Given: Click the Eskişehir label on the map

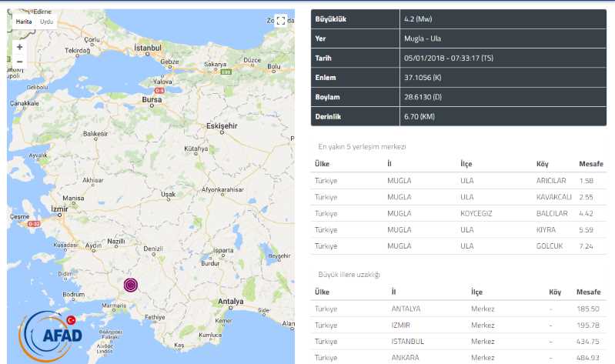Looking at the screenshot, I should 223,125.
